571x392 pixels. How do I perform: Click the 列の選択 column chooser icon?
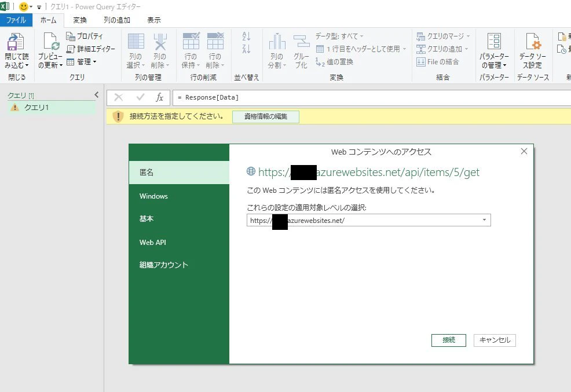136,41
